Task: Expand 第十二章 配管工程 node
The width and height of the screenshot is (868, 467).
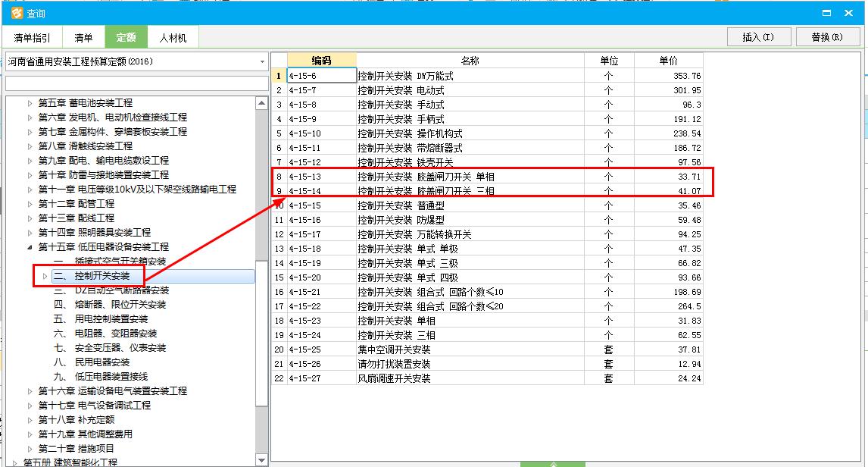Action: click(30, 204)
